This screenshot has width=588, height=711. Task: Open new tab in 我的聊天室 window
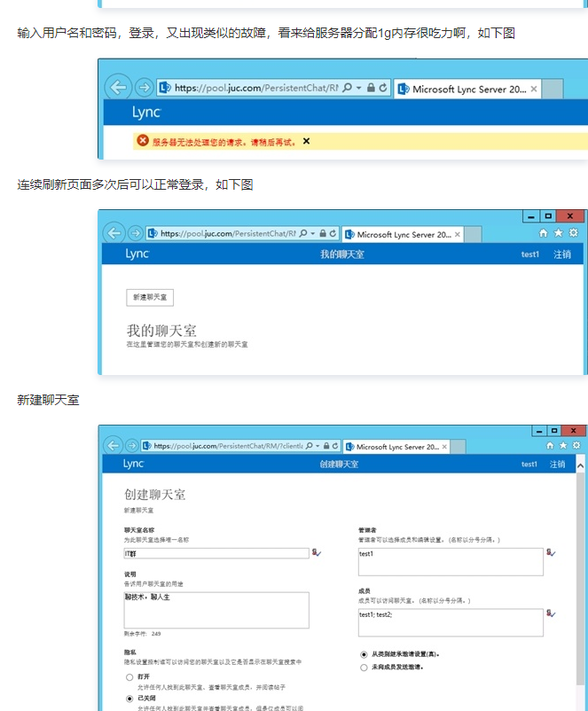tap(474, 234)
